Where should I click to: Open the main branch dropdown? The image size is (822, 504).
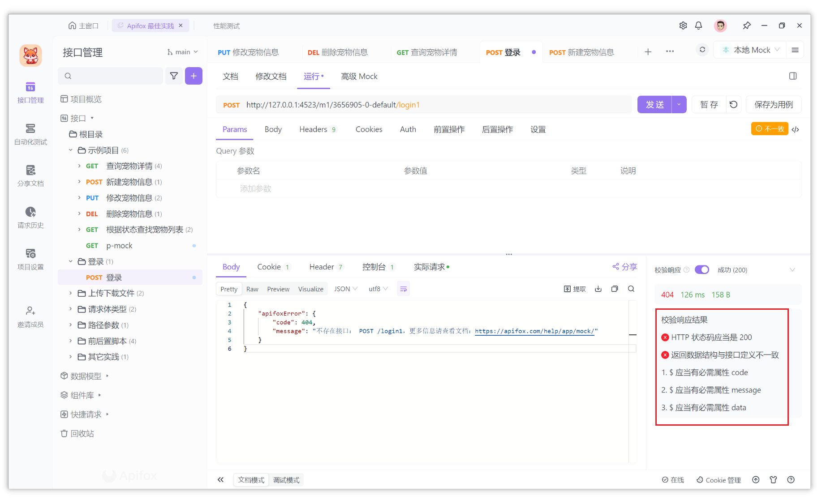click(181, 51)
